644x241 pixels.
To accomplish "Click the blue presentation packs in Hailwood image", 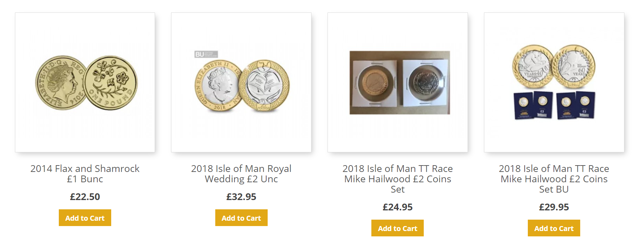I will [x=554, y=105].
